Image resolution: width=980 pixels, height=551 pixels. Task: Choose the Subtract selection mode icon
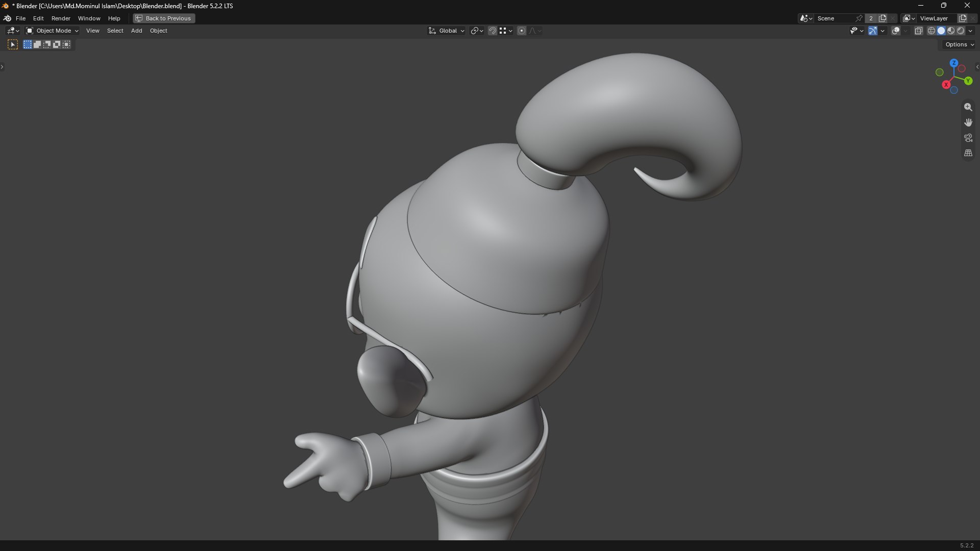(47, 45)
